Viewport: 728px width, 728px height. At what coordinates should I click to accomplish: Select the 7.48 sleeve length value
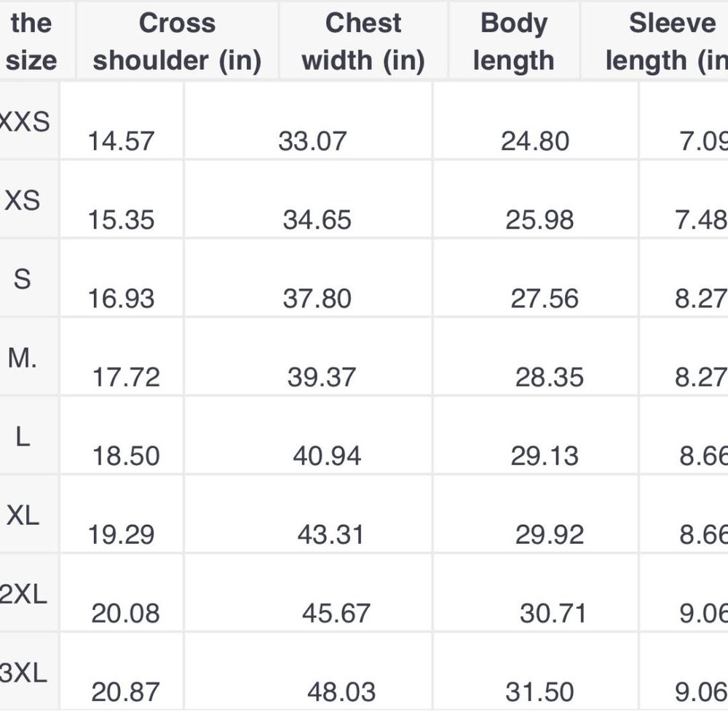pyautogui.click(x=701, y=219)
